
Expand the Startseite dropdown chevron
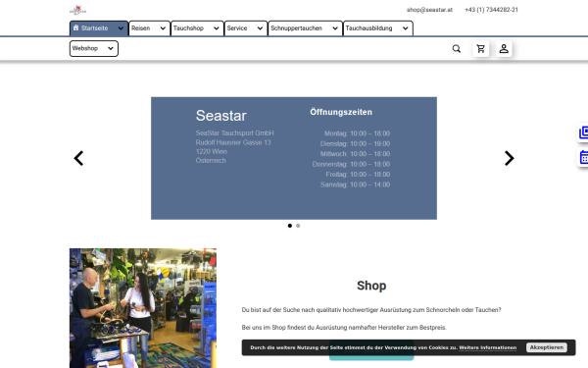pyautogui.click(x=121, y=28)
